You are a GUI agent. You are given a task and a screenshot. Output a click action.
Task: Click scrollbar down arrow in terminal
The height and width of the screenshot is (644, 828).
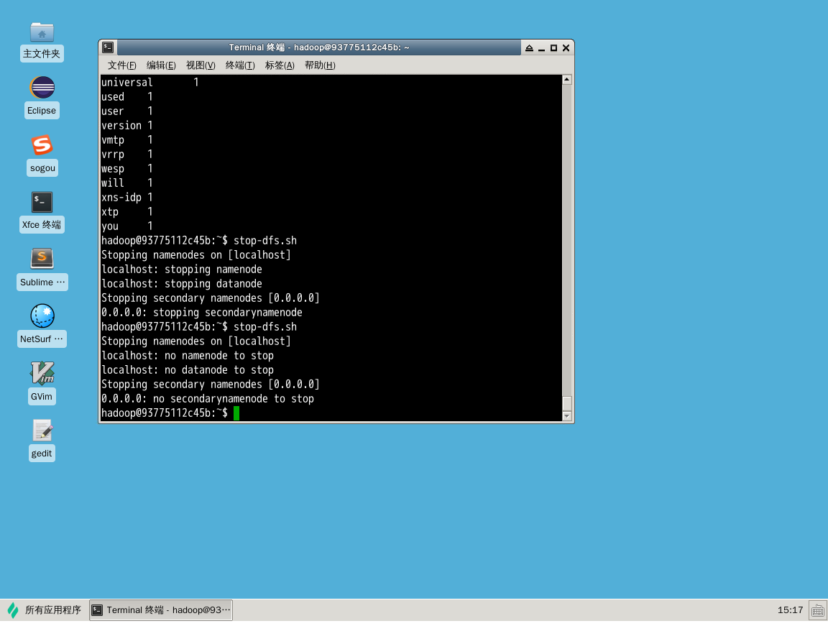pyautogui.click(x=566, y=416)
